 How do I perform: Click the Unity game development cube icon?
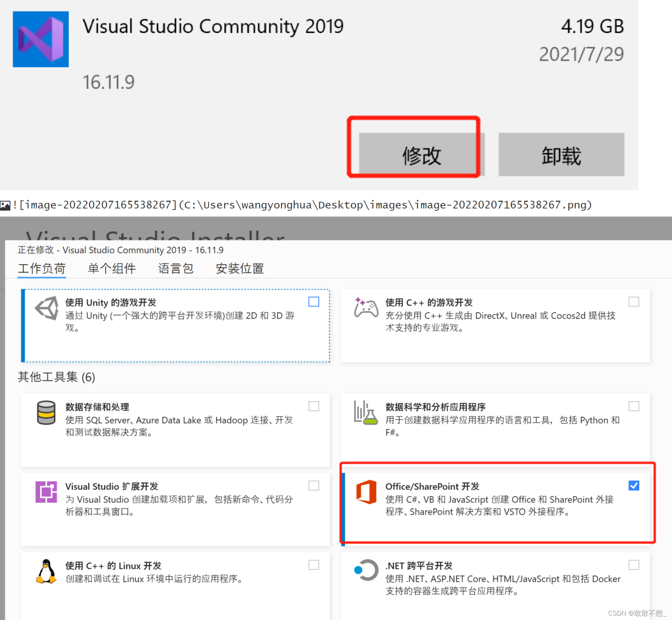[47, 308]
